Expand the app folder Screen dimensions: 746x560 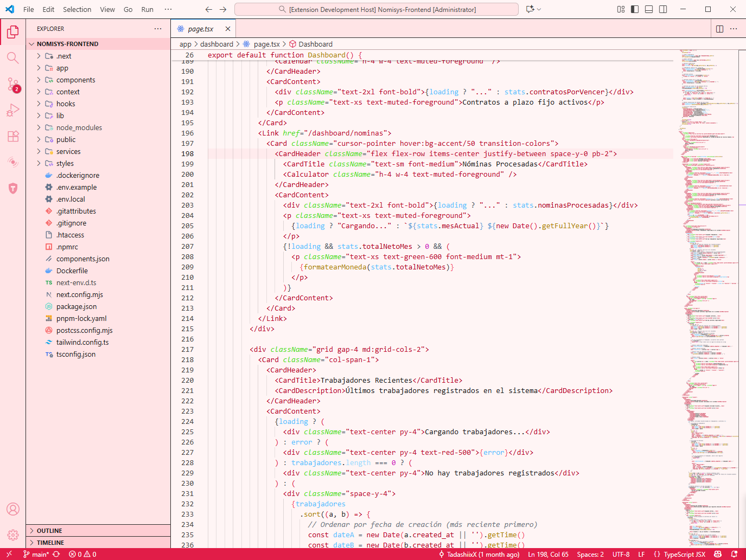point(98,68)
